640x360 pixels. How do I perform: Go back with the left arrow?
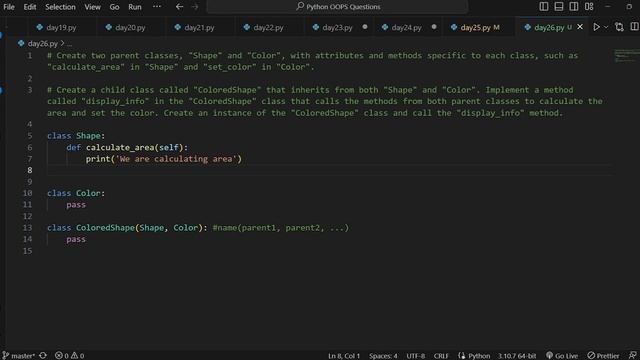179,7
